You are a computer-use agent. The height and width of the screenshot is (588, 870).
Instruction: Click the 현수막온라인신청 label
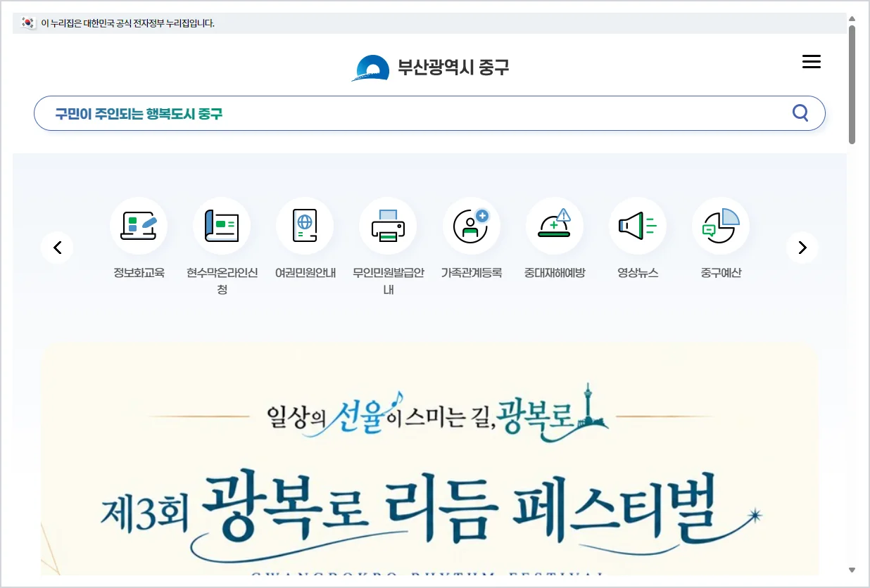coord(222,281)
